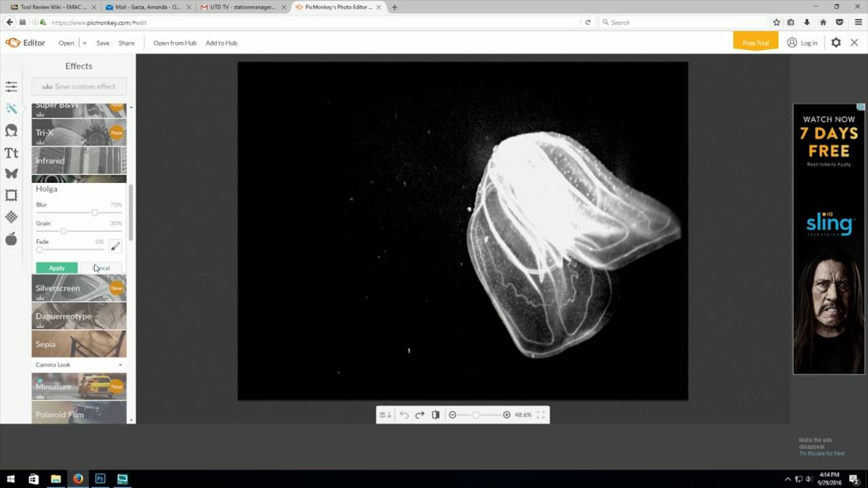Open File Explorer from the taskbar
868x488 pixels.
coord(56,479)
